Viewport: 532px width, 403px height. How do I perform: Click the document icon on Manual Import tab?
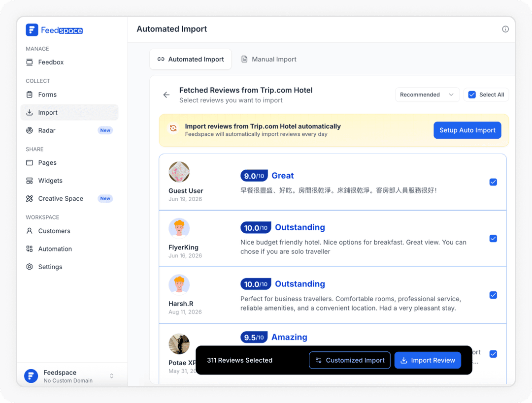tap(244, 60)
